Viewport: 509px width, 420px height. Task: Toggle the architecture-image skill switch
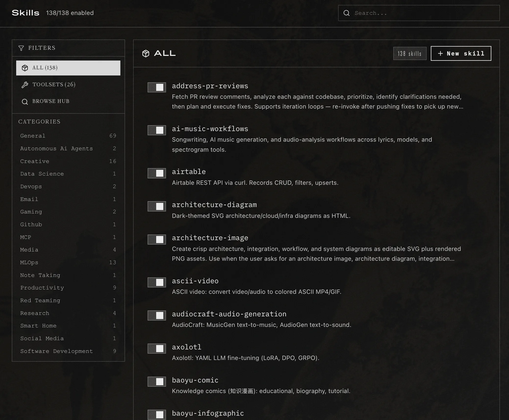(x=157, y=239)
